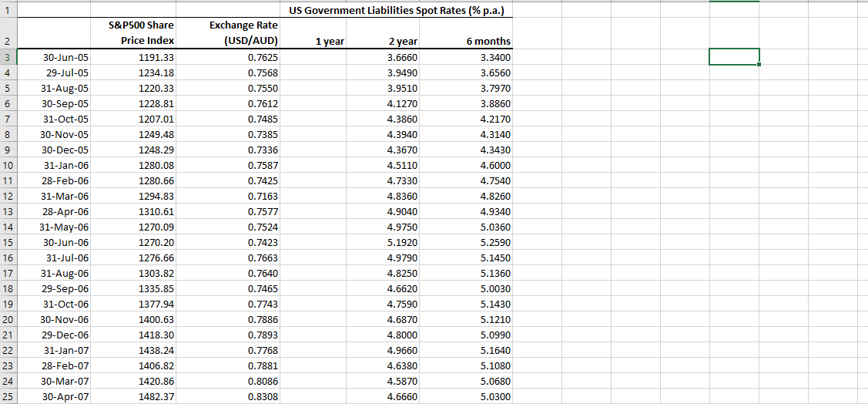Click the empty 1 year cell beside 30-Jun-05
868x404 pixels.
coord(313,57)
